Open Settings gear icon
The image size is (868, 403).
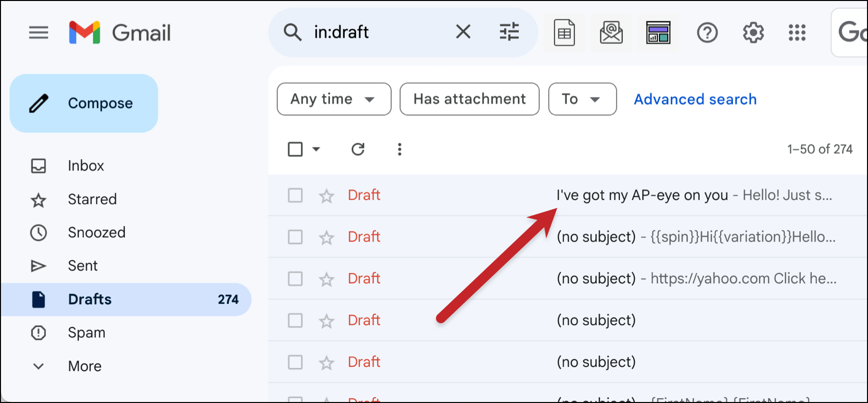coord(753,33)
